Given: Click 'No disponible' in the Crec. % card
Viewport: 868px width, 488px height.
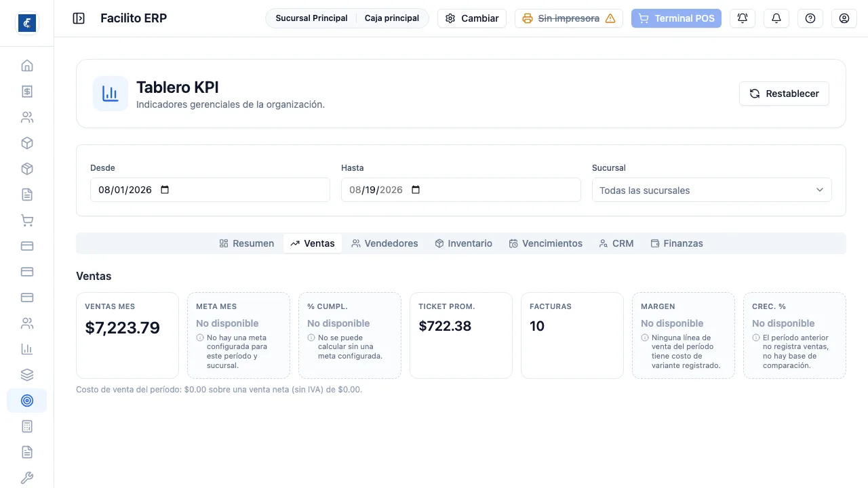Looking at the screenshot, I should coord(783,323).
